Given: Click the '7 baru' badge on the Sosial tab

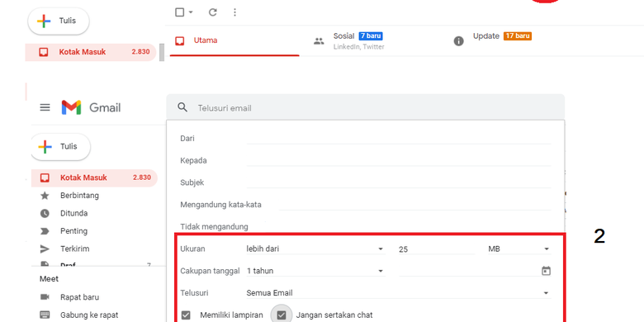Looking at the screenshot, I should [371, 36].
